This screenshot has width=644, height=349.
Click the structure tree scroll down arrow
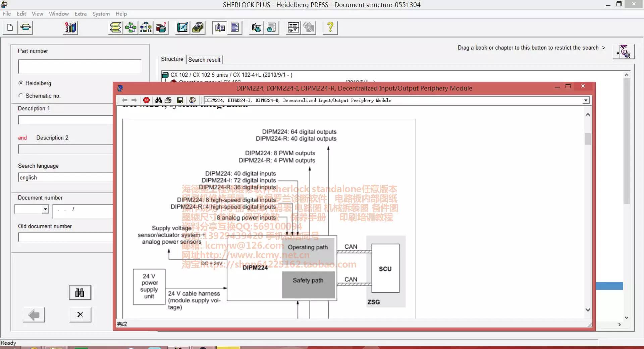click(x=626, y=317)
